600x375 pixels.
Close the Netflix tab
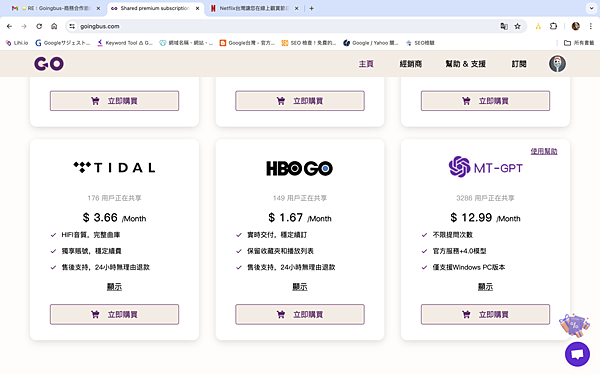[296, 8]
